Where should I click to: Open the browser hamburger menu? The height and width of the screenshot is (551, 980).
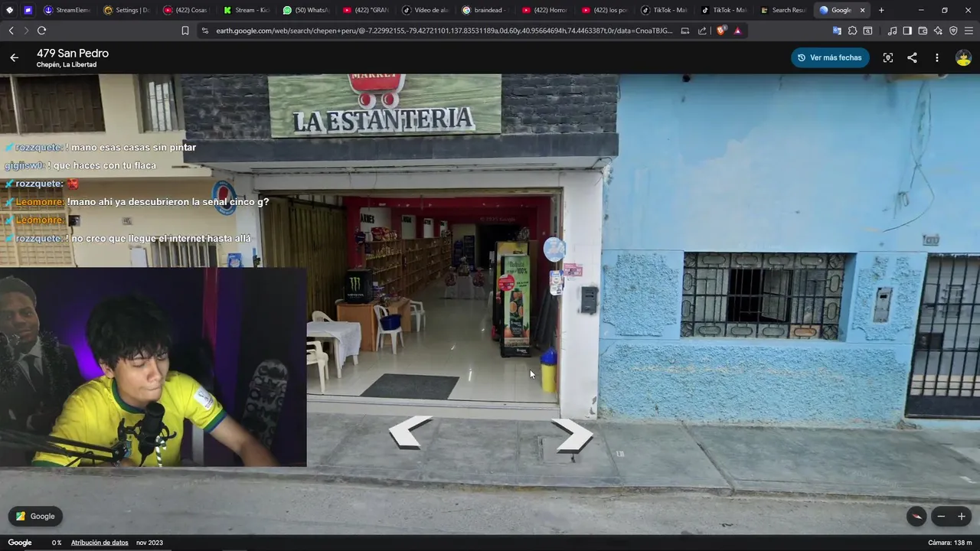[x=969, y=31]
